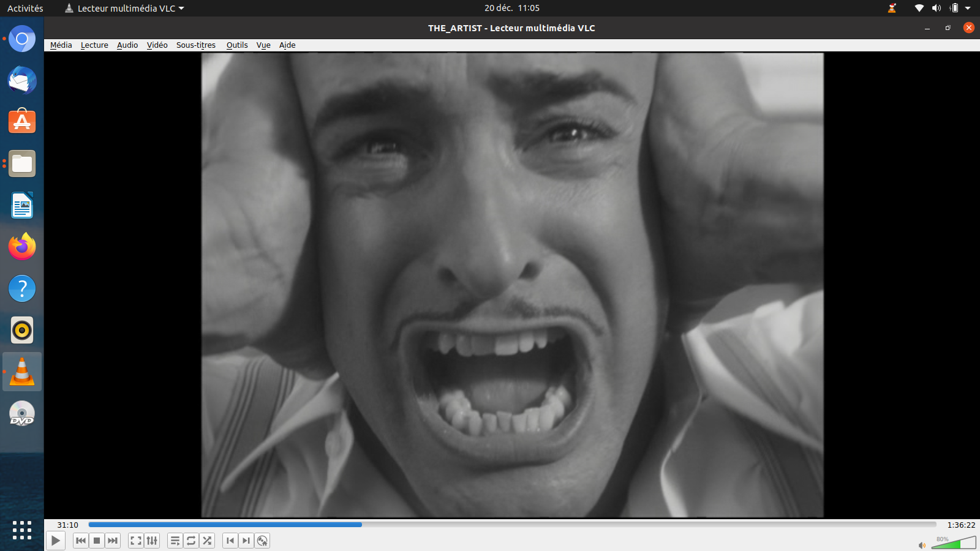Expand the system status menu arrow
The height and width of the screenshot is (551, 980).
(x=968, y=8)
